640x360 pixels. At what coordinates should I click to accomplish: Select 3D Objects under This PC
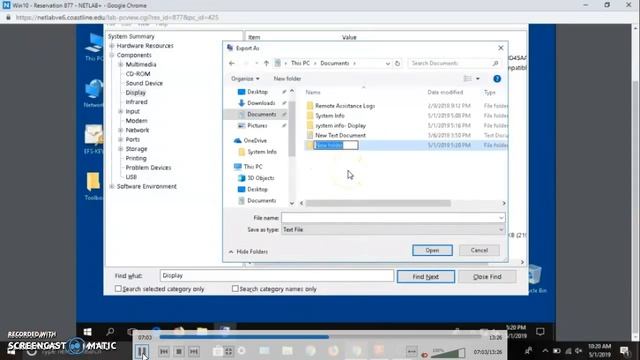tap(261, 178)
